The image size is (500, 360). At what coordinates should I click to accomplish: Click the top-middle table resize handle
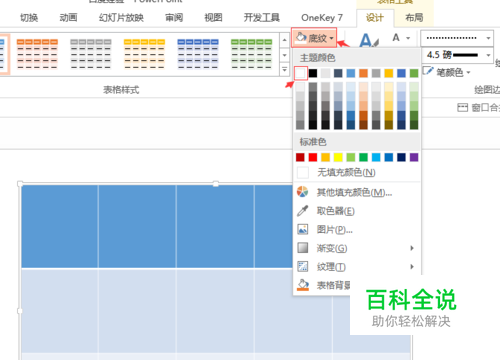[216, 184]
